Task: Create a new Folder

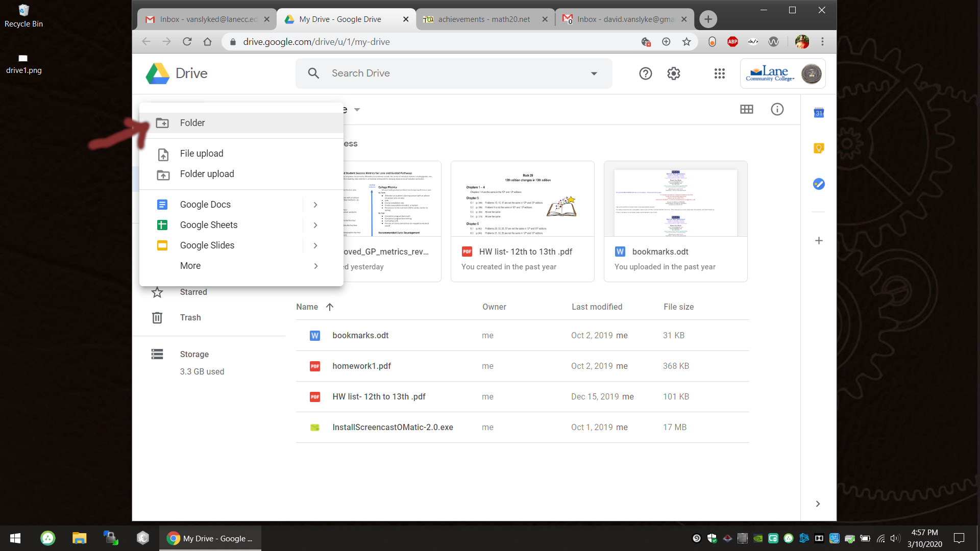Action: [x=241, y=123]
